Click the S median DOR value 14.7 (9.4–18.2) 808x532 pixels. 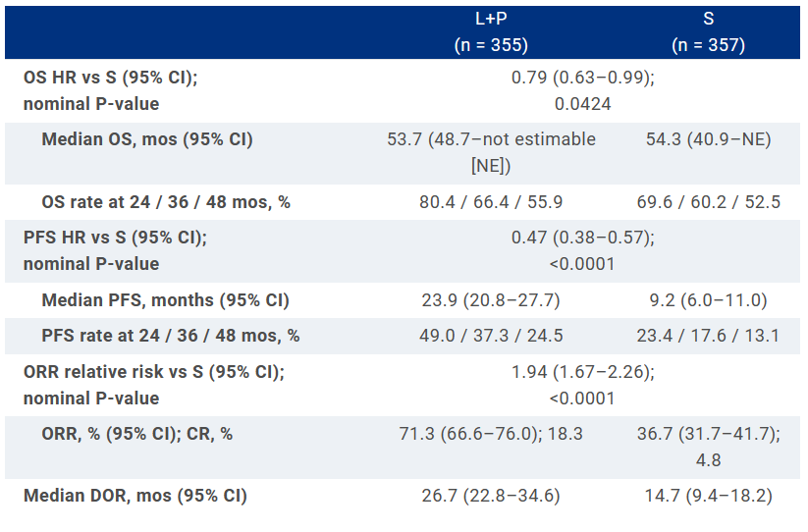[x=708, y=496]
